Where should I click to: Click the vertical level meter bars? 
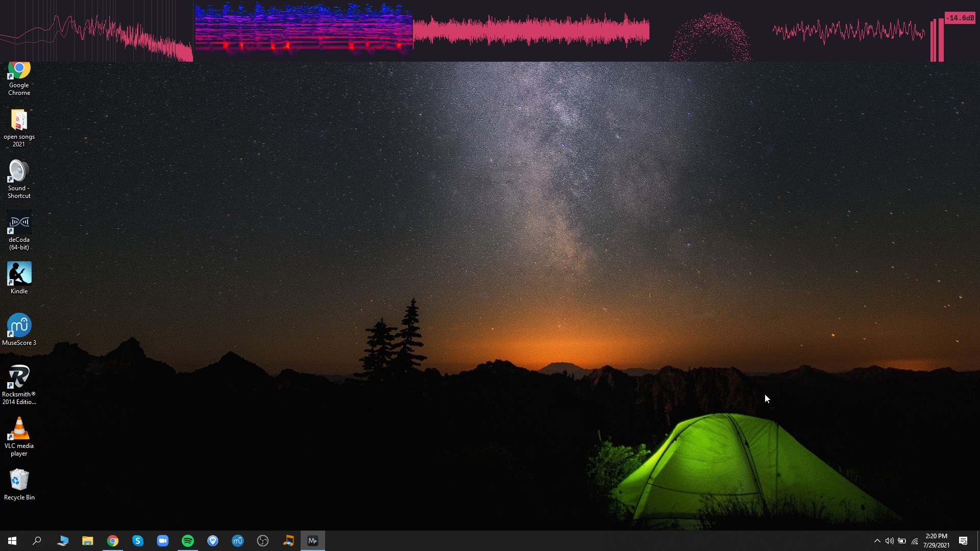937,40
